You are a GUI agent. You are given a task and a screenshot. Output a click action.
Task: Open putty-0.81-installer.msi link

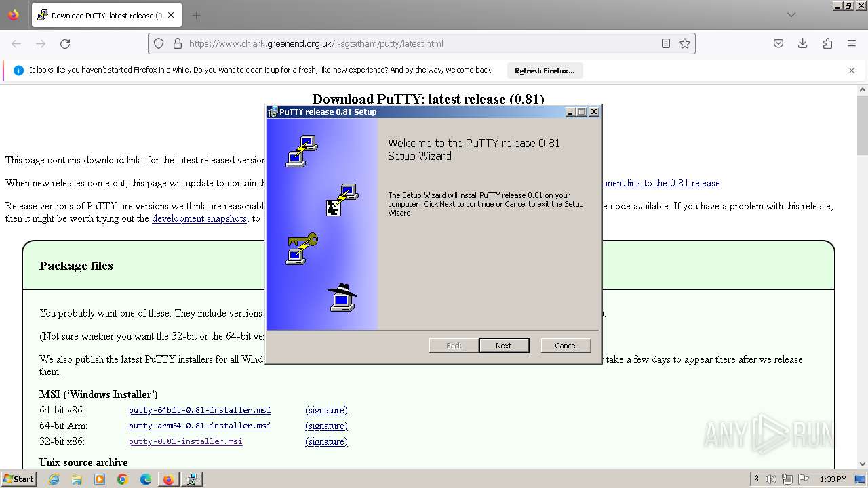(186, 441)
